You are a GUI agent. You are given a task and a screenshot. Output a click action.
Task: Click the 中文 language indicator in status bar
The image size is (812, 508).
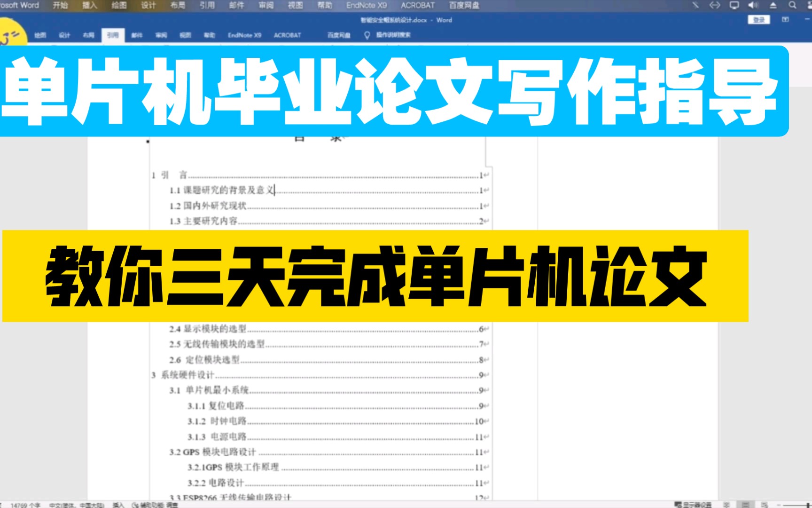tap(77, 505)
